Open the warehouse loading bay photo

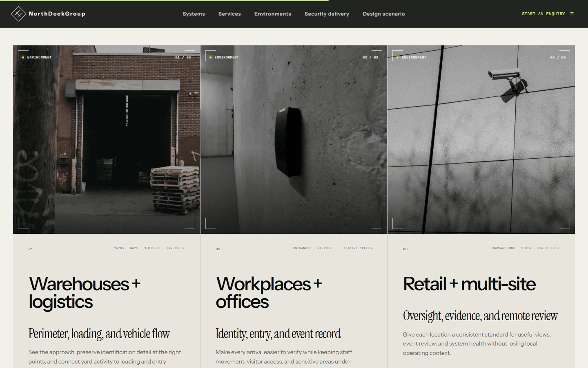point(107,139)
